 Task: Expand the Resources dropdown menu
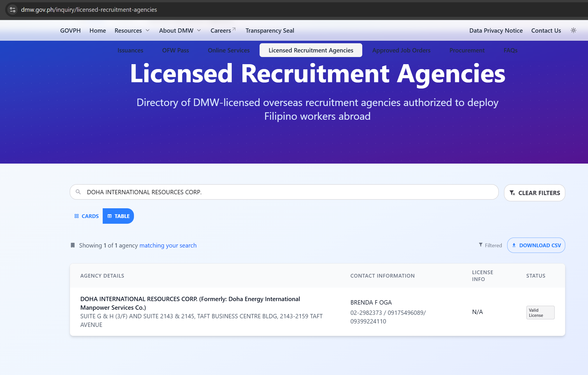(132, 30)
